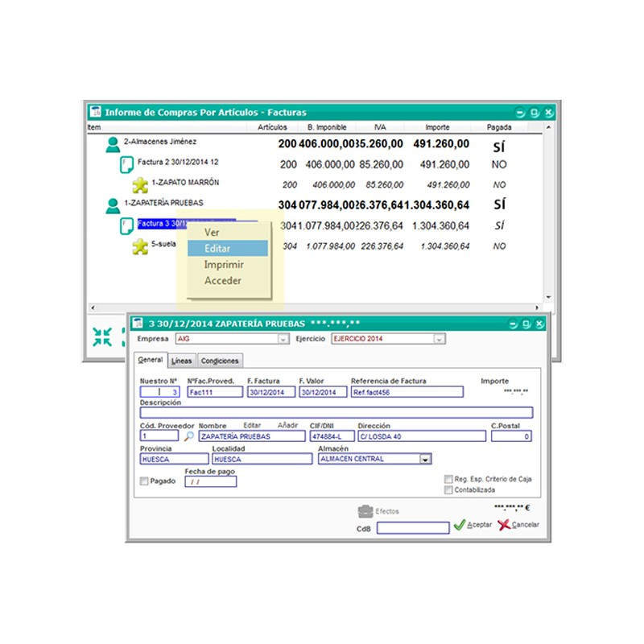644x644 pixels.
Task: Check the Contabilizada checkbox
Action: point(448,489)
